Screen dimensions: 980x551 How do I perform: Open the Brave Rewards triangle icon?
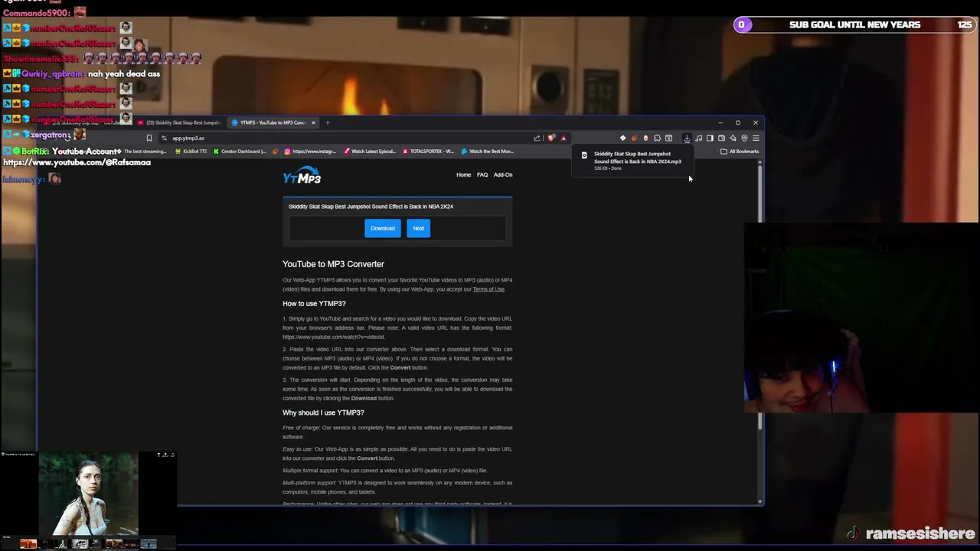pyautogui.click(x=563, y=139)
